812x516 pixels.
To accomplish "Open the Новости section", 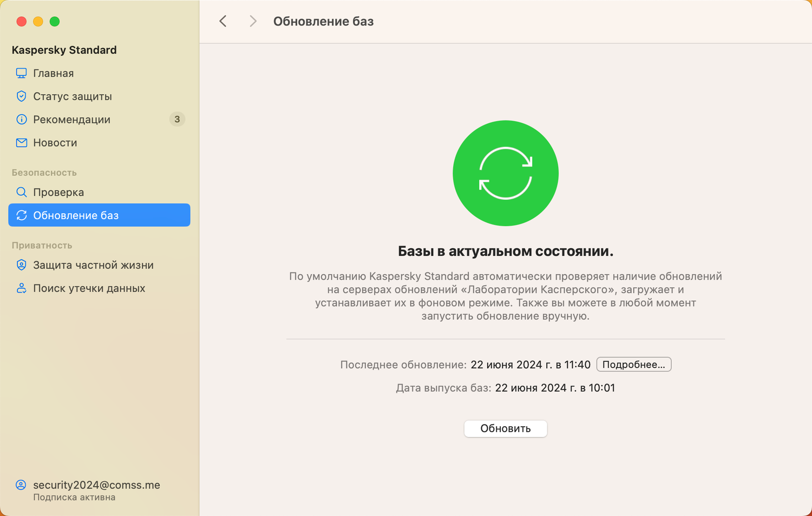I will click(x=99, y=143).
